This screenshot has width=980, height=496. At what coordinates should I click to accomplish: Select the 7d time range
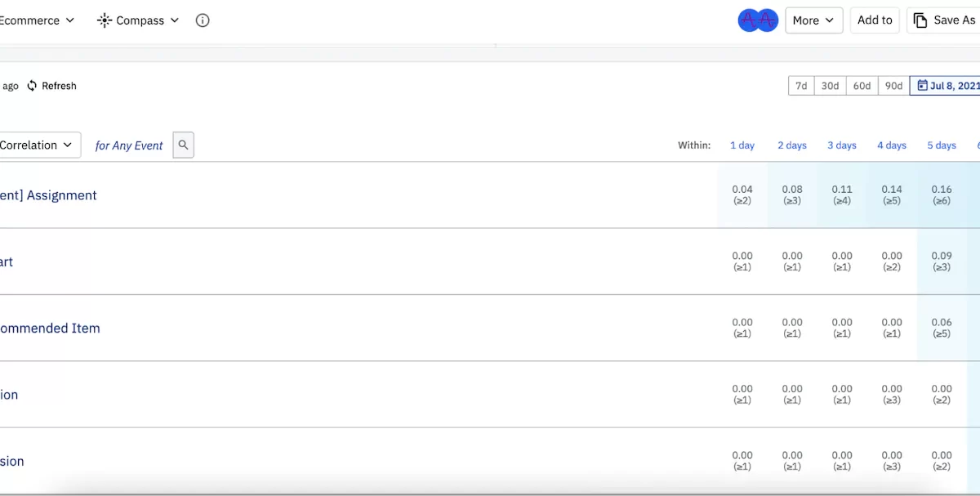[801, 86]
